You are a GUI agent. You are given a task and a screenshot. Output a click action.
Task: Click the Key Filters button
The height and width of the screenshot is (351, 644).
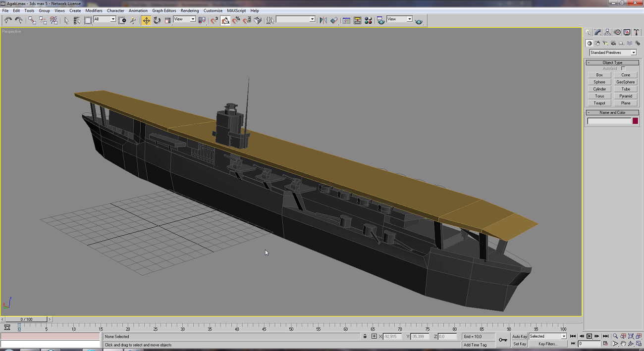pos(548,344)
